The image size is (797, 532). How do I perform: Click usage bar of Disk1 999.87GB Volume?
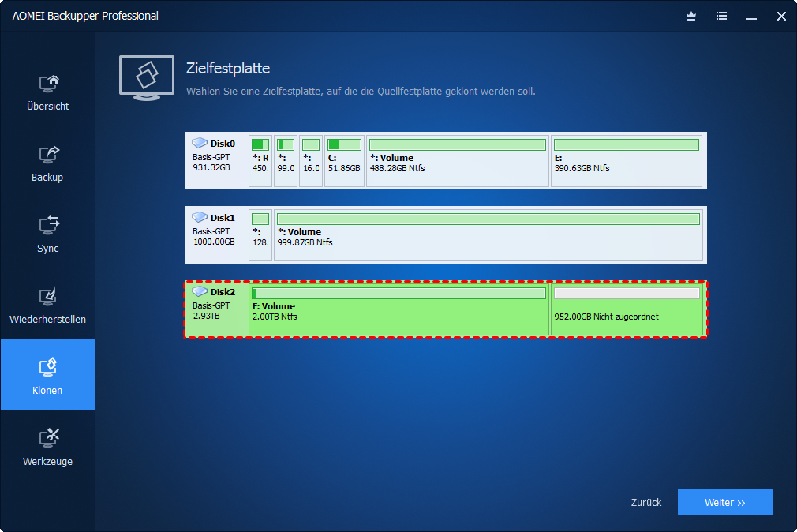click(488, 219)
